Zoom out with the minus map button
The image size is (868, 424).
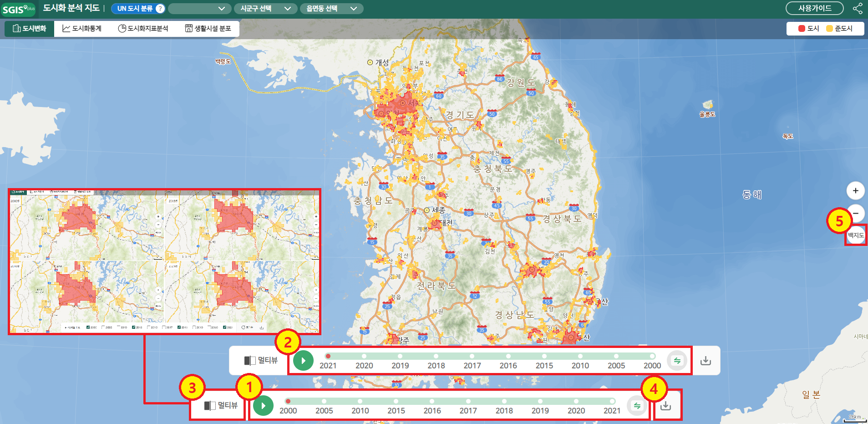856,213
